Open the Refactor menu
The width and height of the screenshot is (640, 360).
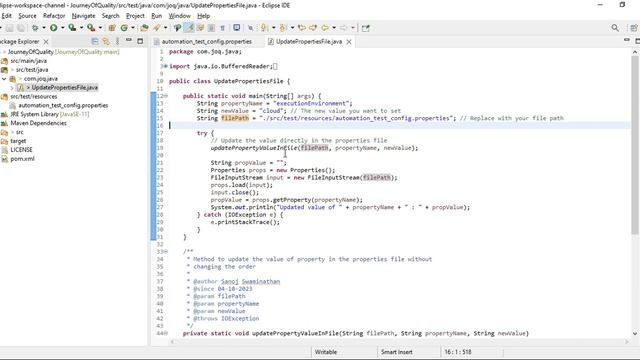coord(54,16)
